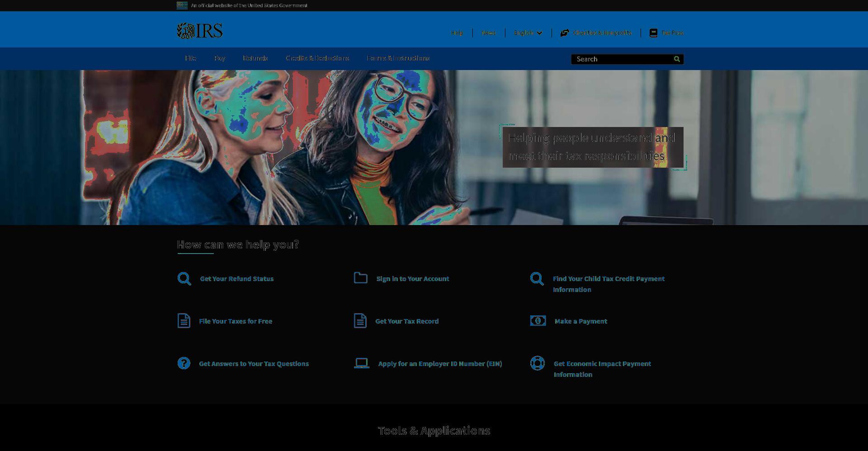Click the Help link in the header
The width and height of the screenshot is (868, 451).
457,33
